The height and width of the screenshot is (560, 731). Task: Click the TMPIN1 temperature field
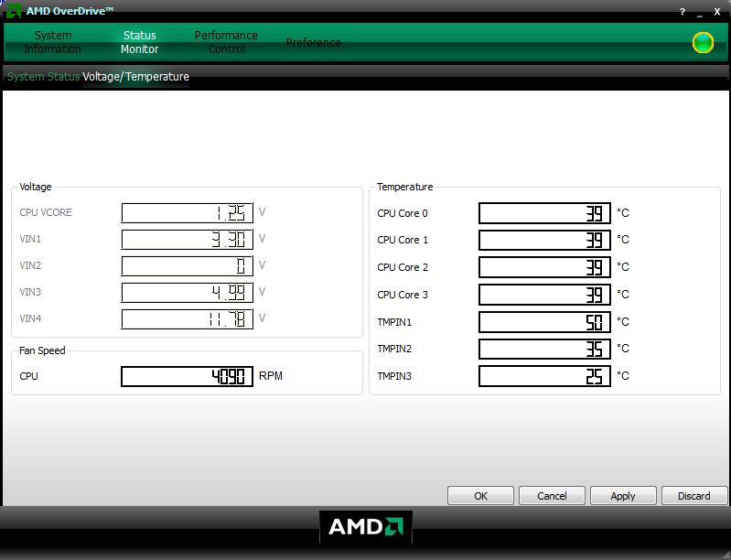point(544,322)
